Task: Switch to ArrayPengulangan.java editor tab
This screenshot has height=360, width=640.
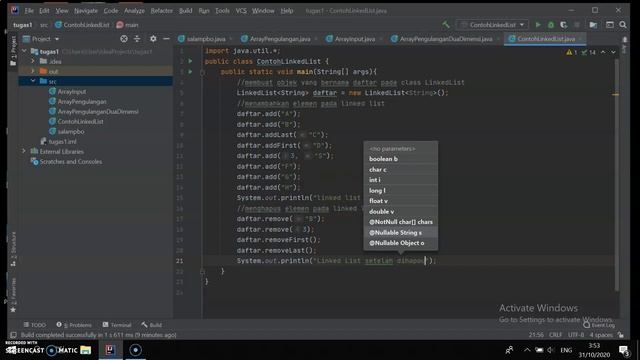Action: pos(280,39)
